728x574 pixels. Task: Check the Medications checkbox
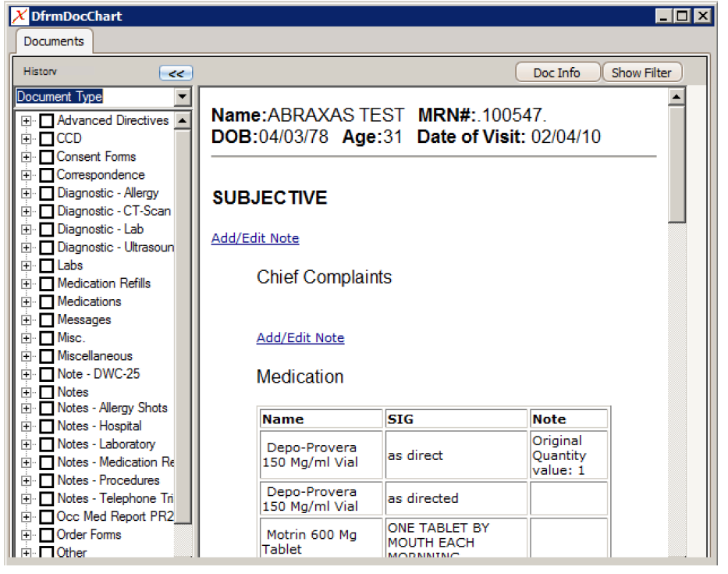coord(47,302)
